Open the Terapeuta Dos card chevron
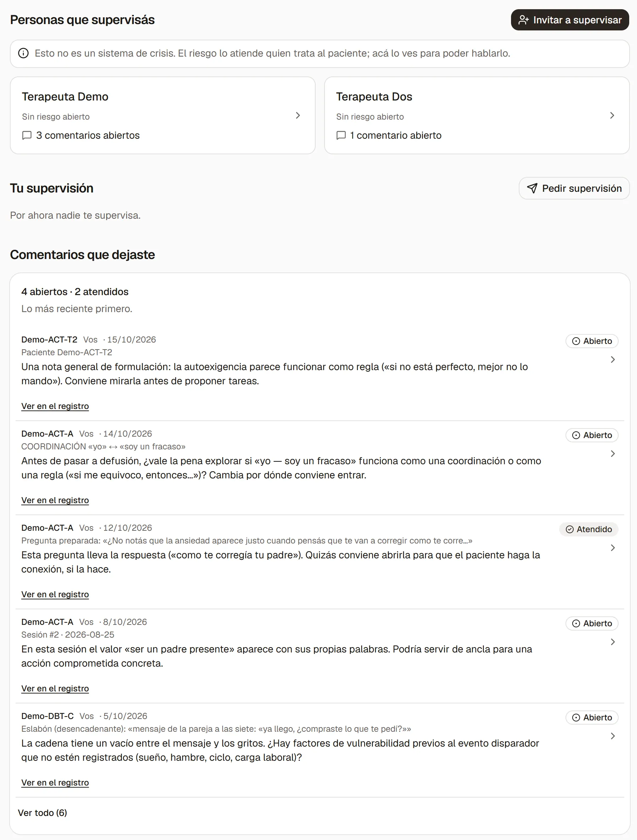Image resolution: width=637 pixels, height=840 pixels. [x=612, y=115]
